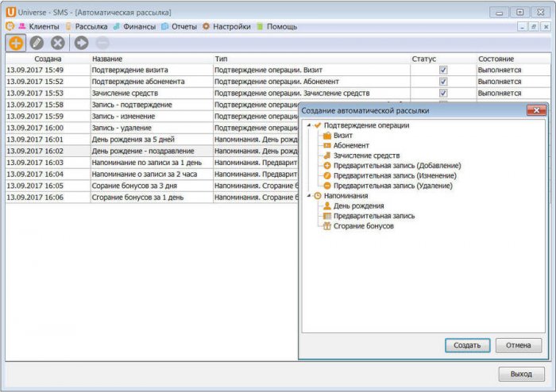Sort by the Создана column header

(48, 59)
